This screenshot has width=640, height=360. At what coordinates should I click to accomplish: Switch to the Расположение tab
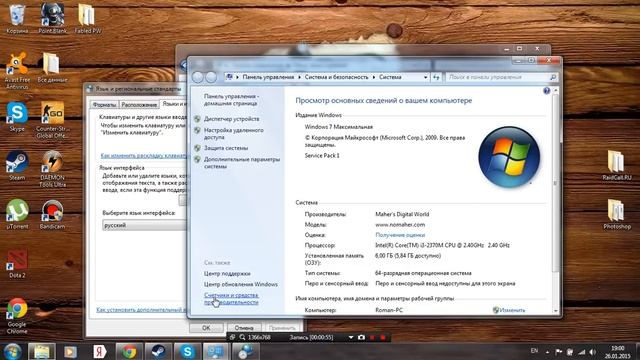[x=139, y=105]
